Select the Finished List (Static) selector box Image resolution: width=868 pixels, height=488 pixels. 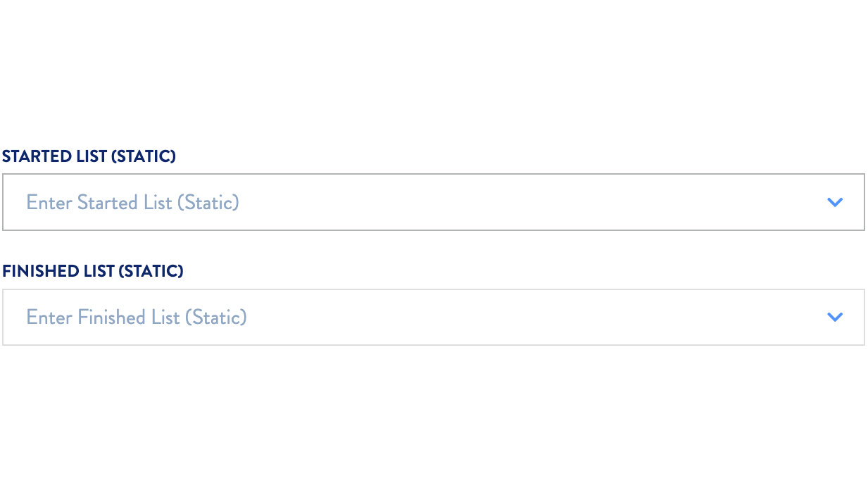pyautogui.click(x=433, y=317)
